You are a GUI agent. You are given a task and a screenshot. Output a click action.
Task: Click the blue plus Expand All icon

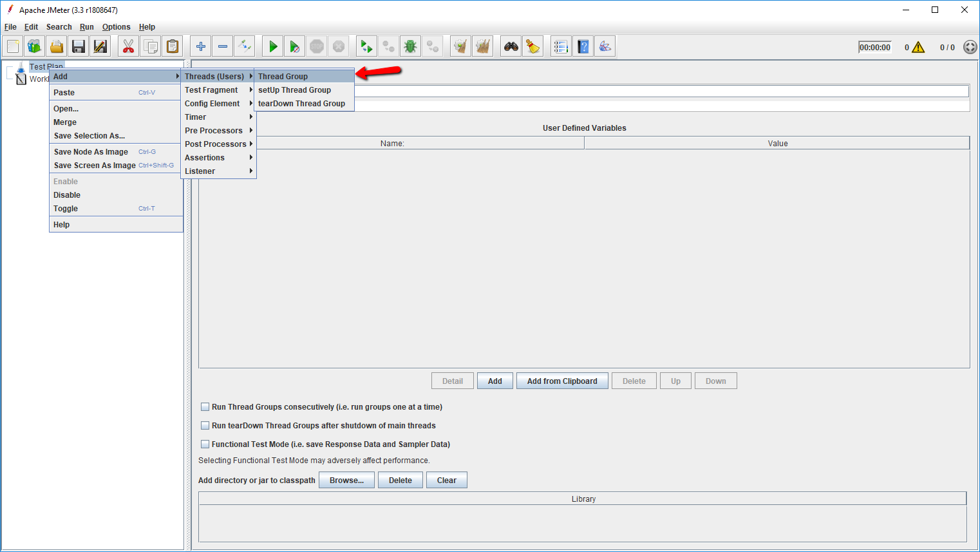[x=201, y=46]
